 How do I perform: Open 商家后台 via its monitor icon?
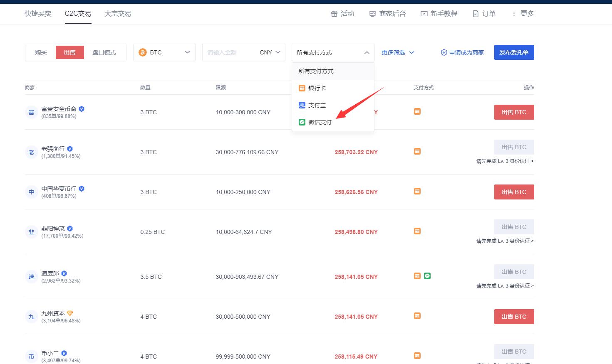coord(372,13)
